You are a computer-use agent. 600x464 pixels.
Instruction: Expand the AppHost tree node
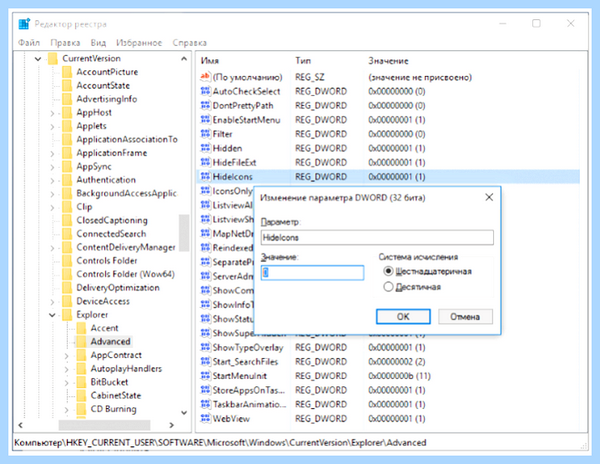(52, 113)
